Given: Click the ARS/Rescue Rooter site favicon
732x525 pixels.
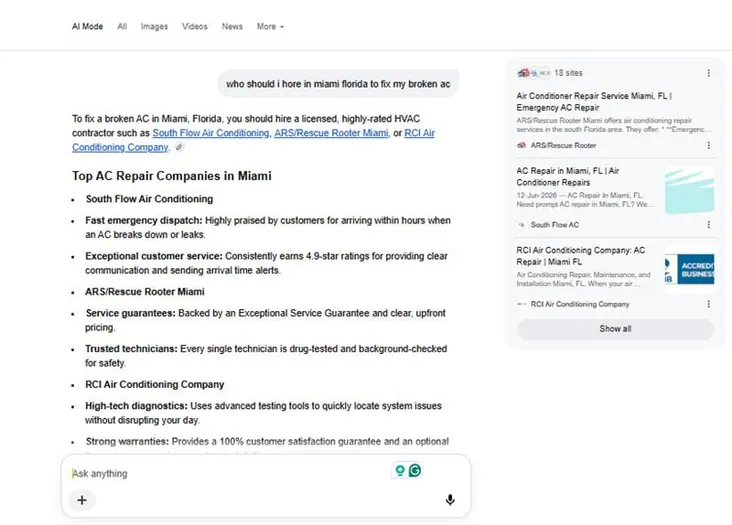Looking at the screenshot, I should 521,145.
